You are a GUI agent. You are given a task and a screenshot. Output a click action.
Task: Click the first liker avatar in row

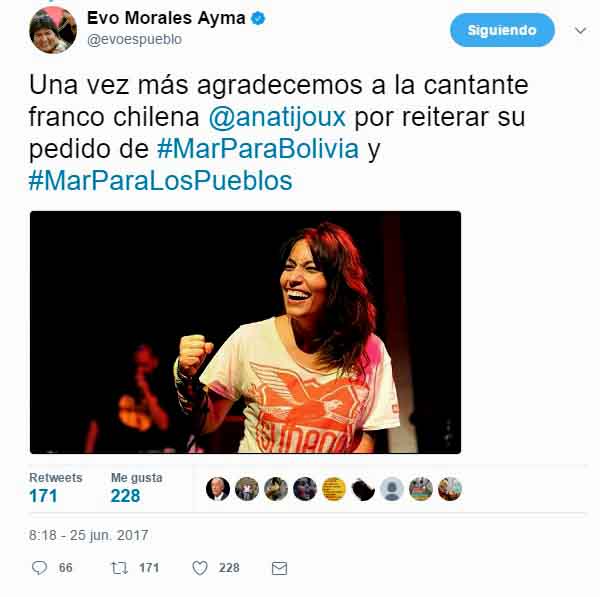218,489
